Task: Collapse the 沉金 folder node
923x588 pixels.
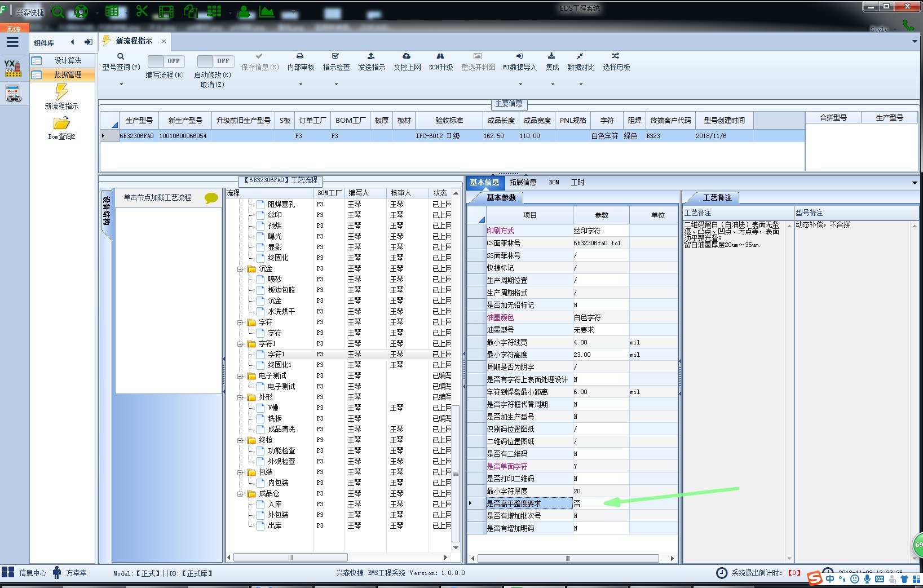Action: (x=240, y=269)
